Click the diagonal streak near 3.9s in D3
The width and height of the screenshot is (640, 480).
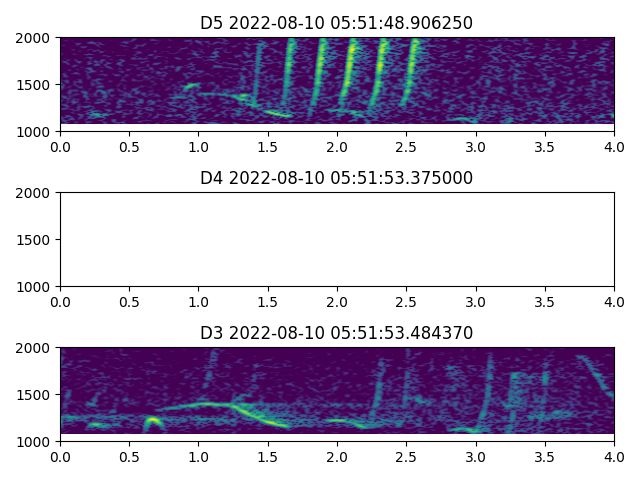596,376
